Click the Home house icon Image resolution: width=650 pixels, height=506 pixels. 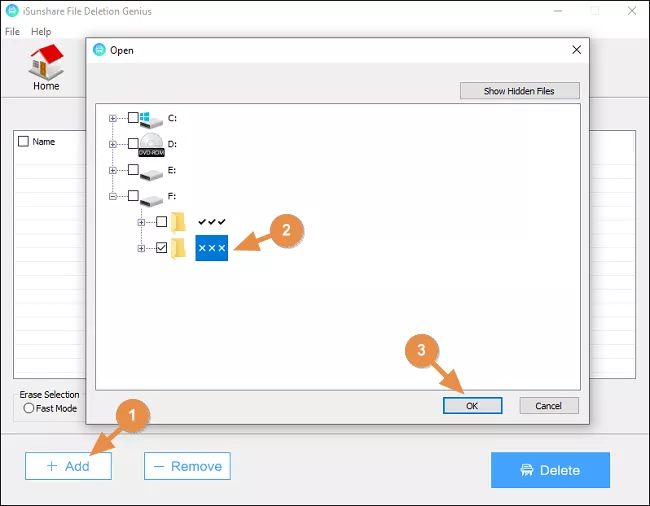coord(46,64)
